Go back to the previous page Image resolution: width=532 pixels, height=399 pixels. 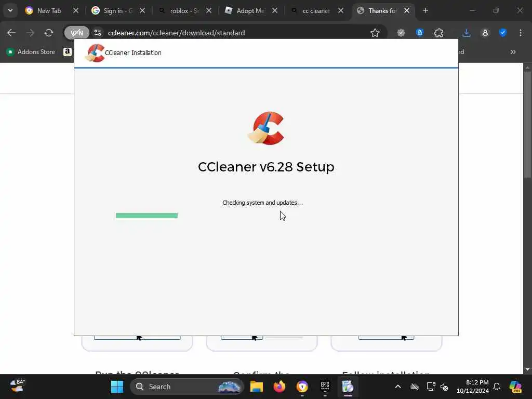click(11, 33)
